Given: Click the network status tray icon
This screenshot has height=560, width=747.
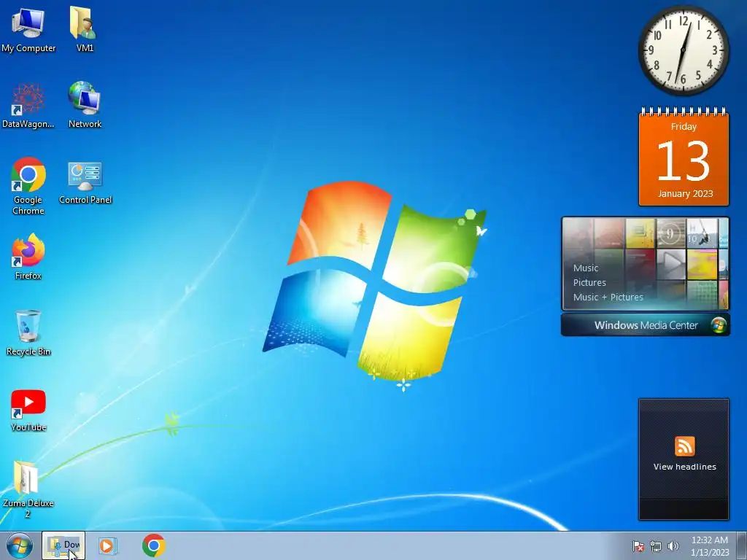Looking at the screenshot, I should (x=656, y=546).
